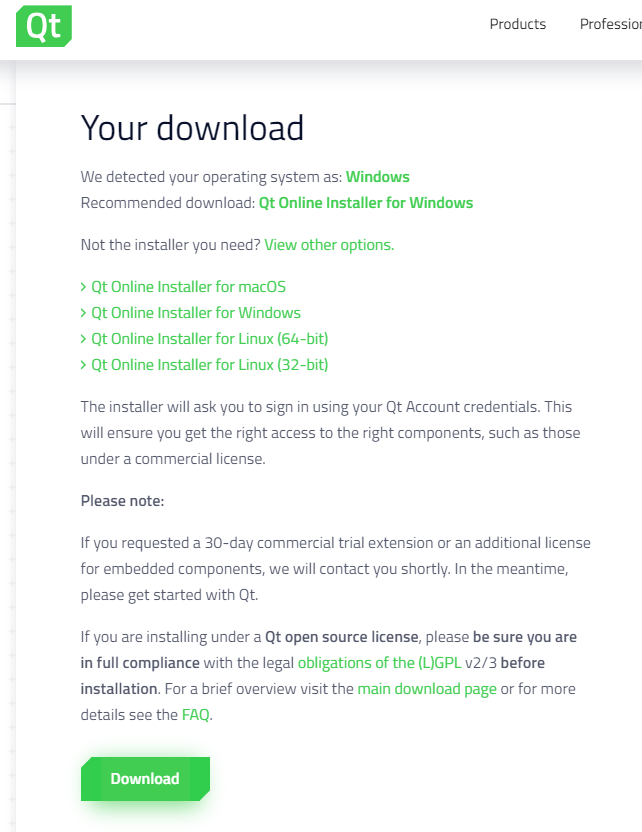Click the chevron before Linux (64-bit) installer
Image resolution: width=642 pixels, height=832 pixels.
tap(83, 339)
